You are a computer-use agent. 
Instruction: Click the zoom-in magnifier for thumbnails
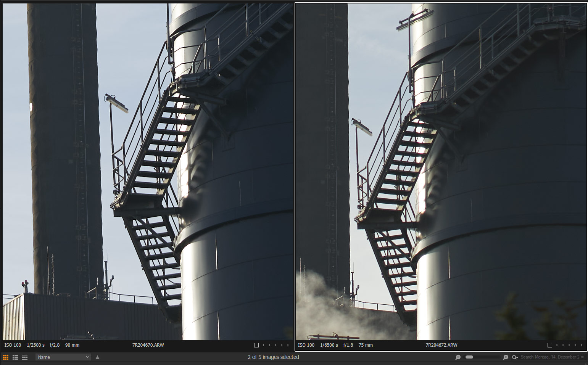click(506, 357)
